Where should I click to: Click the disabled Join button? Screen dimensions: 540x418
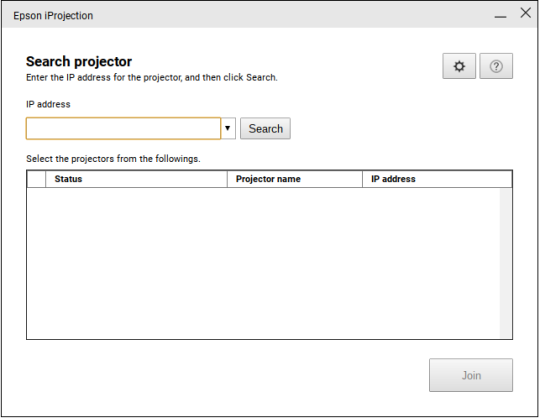pos(471,375)
